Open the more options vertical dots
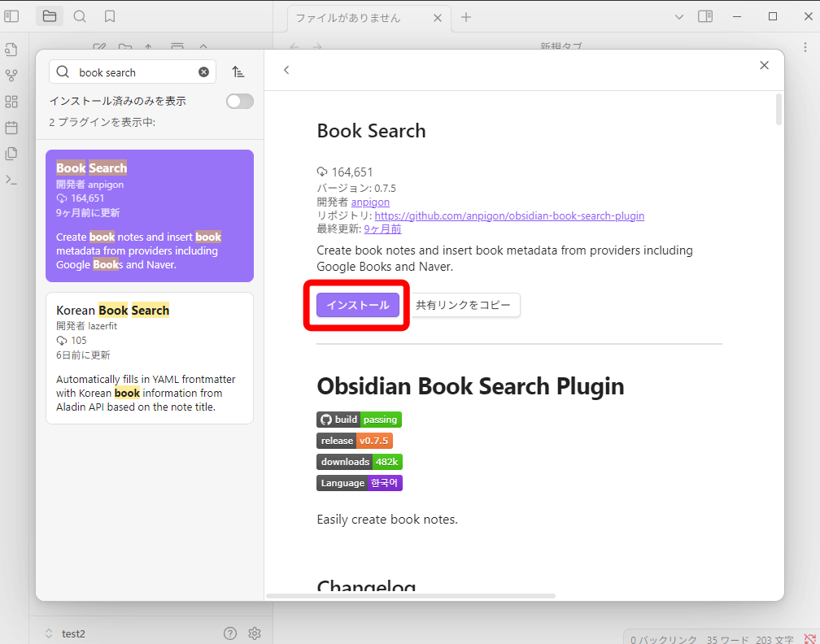Screen dimensions: 820x644 805,47
